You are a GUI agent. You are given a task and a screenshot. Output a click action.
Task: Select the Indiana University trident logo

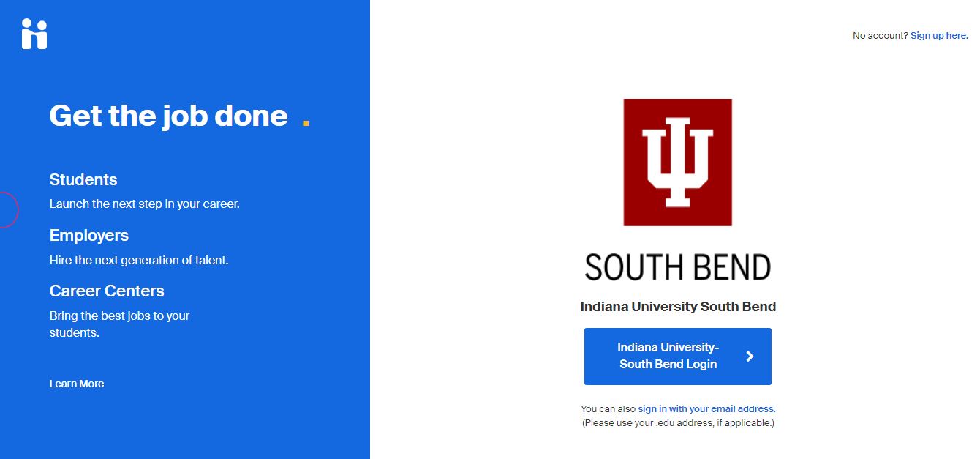tap(676, 162)
